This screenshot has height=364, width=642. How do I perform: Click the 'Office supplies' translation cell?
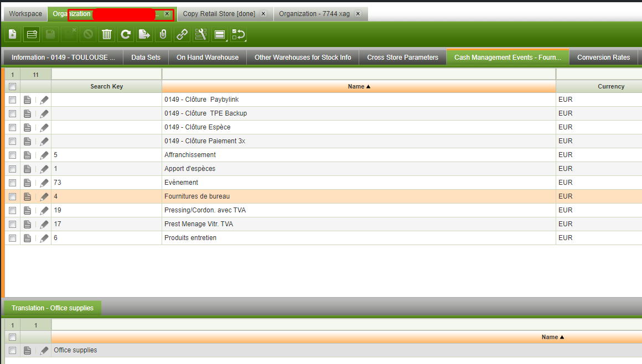pos(346,351)
